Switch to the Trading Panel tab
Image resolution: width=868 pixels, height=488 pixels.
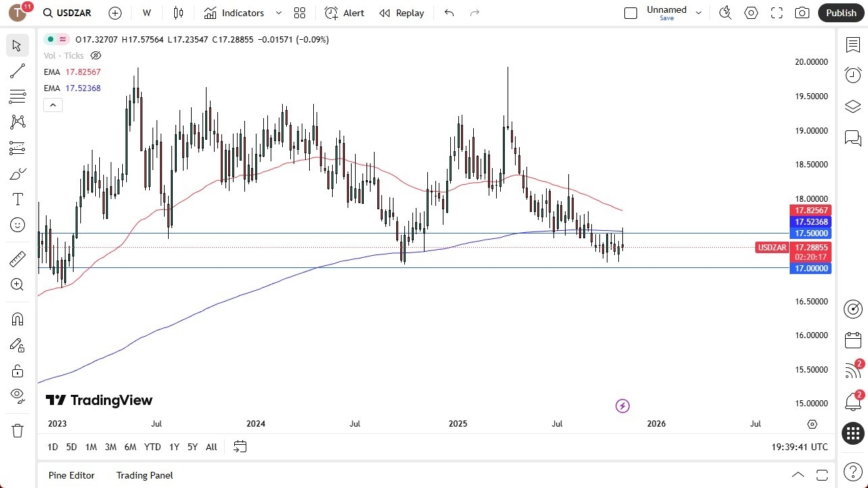(x=144, y=475)
